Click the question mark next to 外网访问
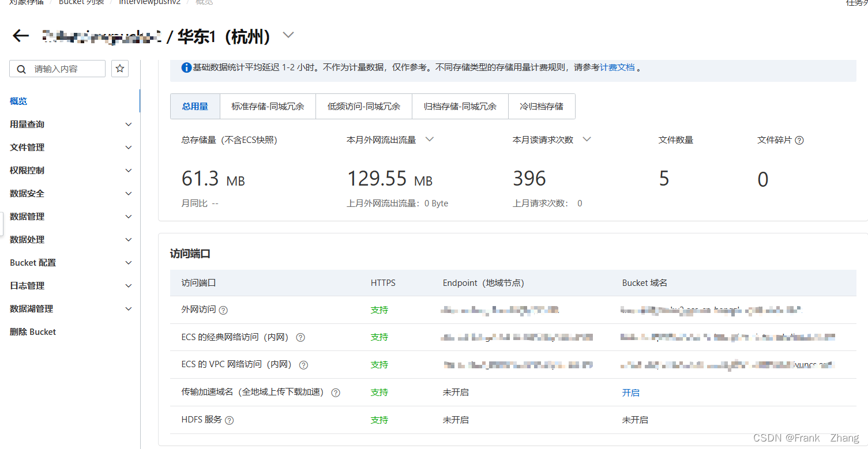 click(x=223, y=310)
